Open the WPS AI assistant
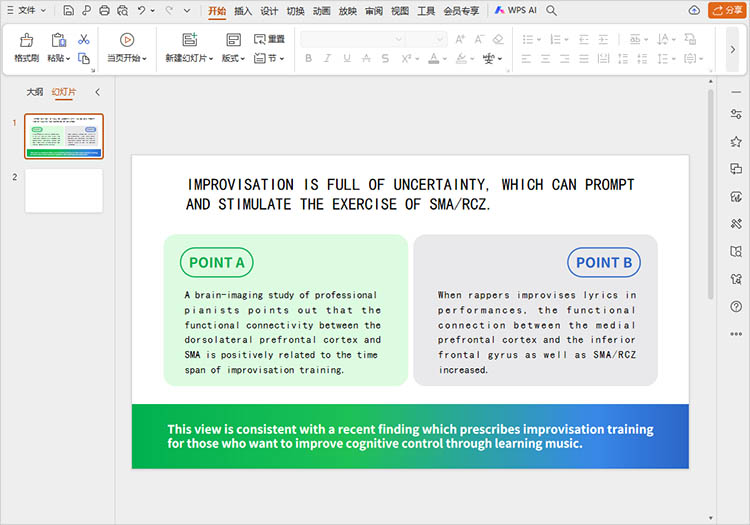The width and height of the screenshot is (750, 525). 515,11
